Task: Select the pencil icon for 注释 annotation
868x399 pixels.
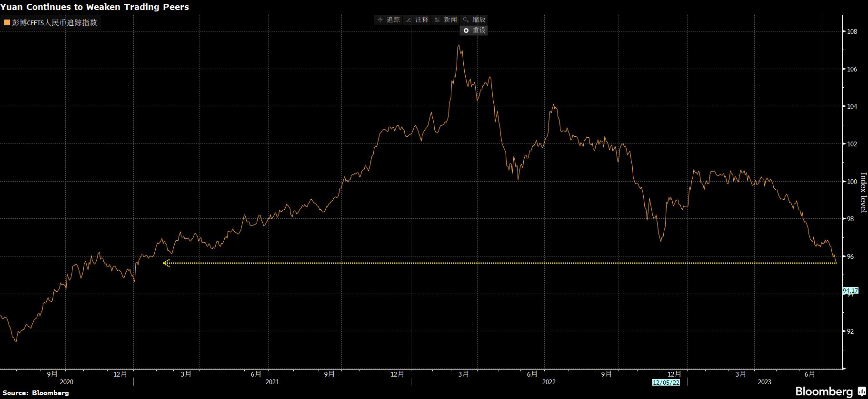Action: click(x=409, y=20)
